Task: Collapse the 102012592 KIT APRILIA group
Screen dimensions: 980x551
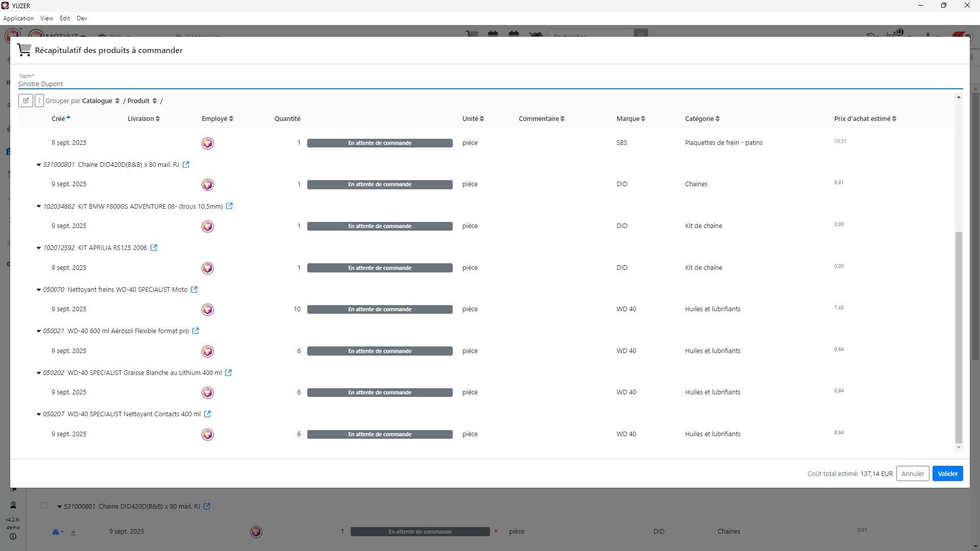Action: coord(38,248)
